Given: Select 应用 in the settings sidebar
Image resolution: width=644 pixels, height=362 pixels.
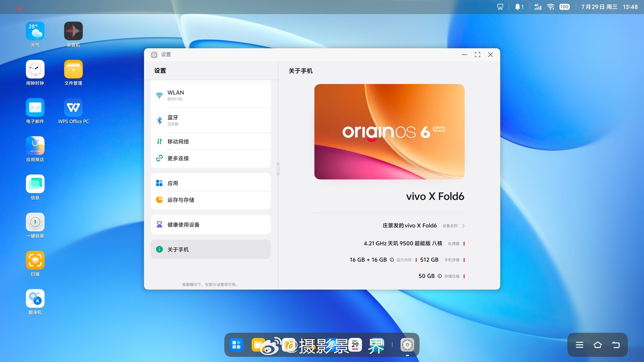Looking at the screenshot, I should pyautogui.click(x=211, y=183).
